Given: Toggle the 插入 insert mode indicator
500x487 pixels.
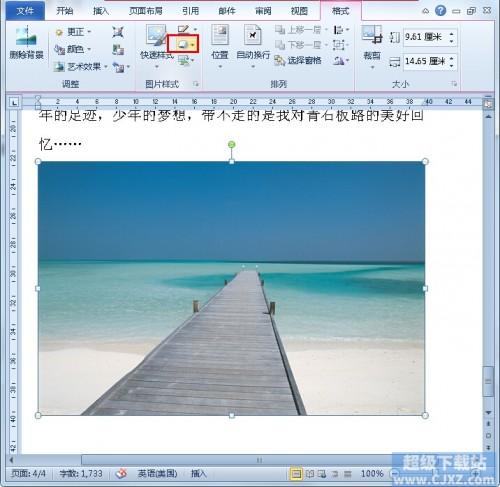Looking at the screenshot, I should [x=198, y=473].
